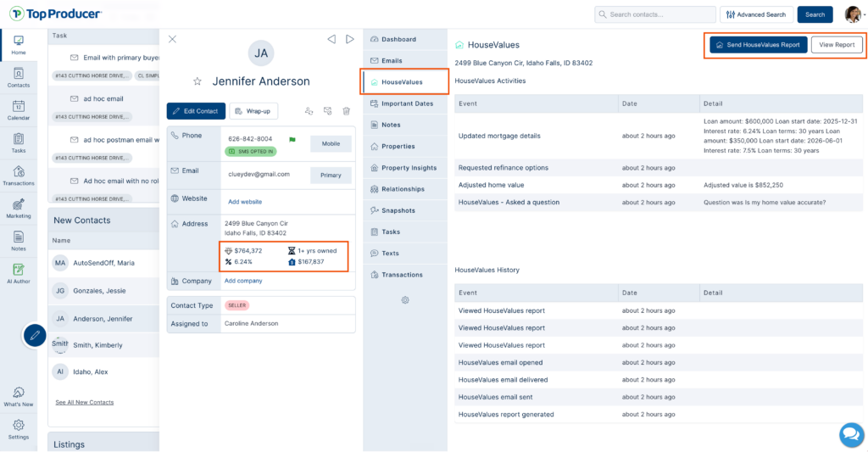Click the Primary email type label
Screen dimensions: 868x452
[x=331, y=175]
